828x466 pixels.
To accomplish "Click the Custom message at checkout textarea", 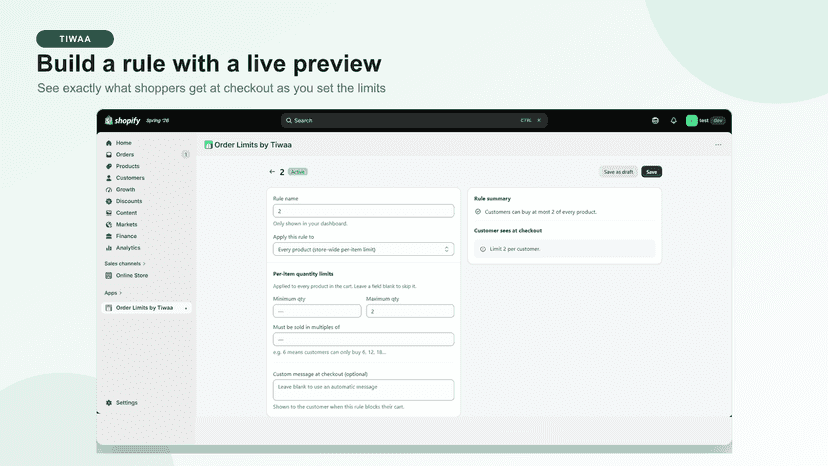I will (363, 390).
